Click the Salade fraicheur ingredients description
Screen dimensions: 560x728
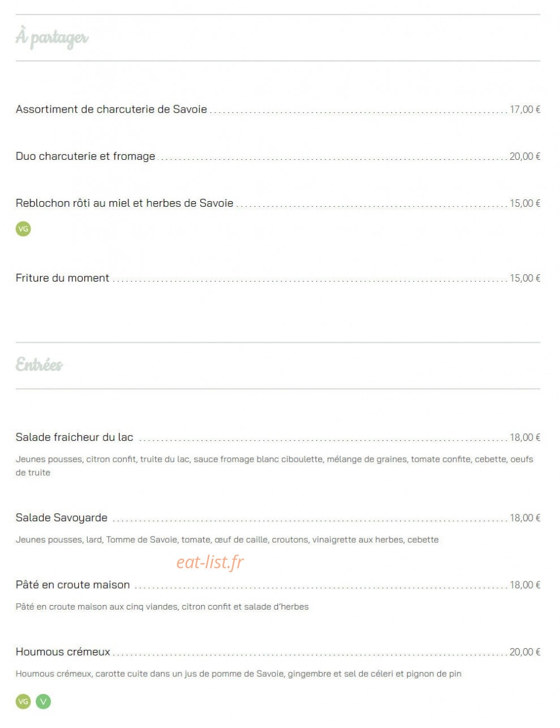coord(275,466)
